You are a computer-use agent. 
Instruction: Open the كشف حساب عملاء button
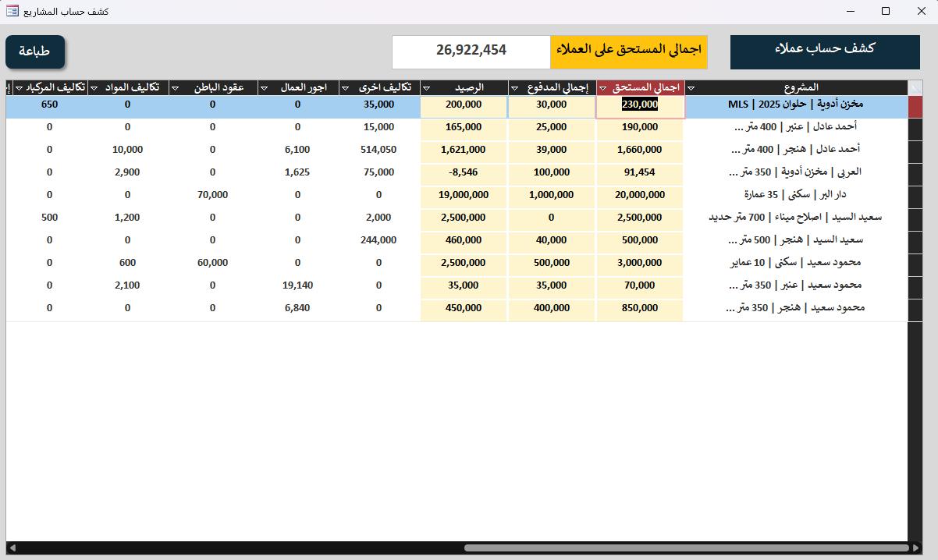click(x=825, y=51)
